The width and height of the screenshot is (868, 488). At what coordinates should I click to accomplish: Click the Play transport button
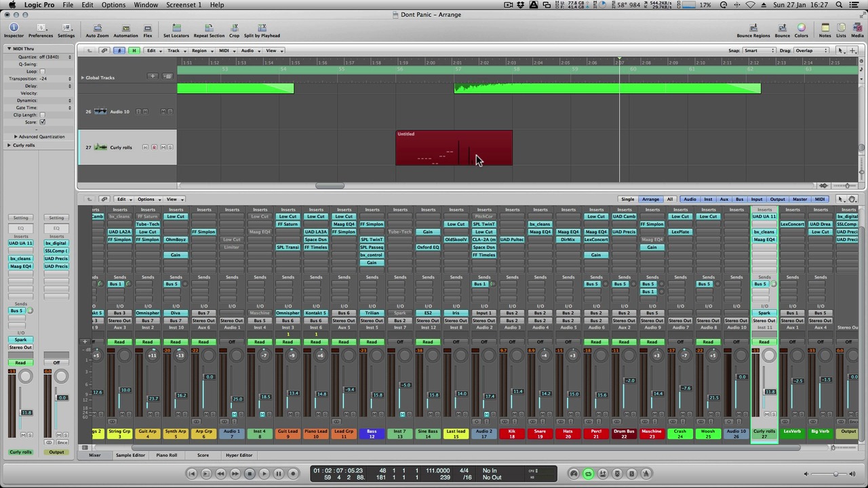(264, 474)
